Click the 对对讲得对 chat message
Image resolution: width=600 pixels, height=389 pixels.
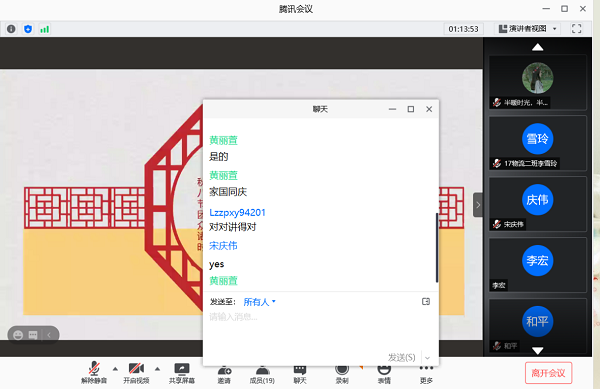233,227
